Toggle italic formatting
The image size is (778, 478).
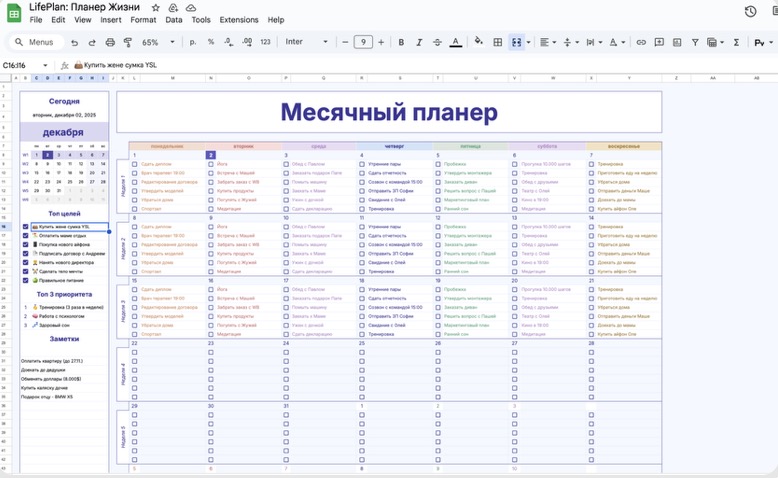pyautogui.click(x=419, y=43)
